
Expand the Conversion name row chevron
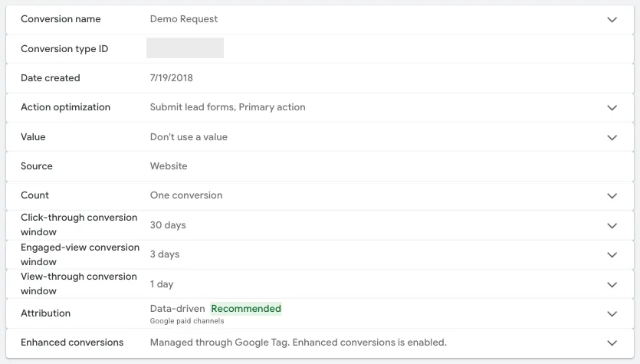pos(612,20)
